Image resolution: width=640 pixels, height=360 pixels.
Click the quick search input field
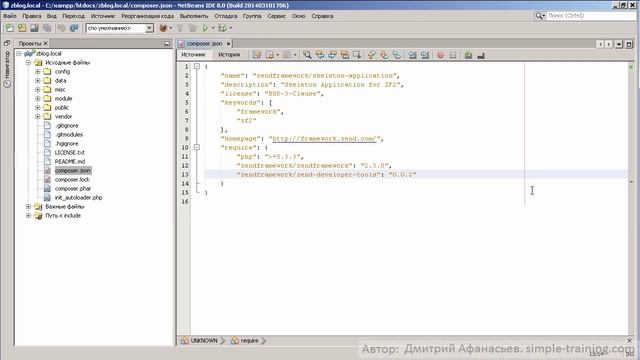[x=591, y=16]
